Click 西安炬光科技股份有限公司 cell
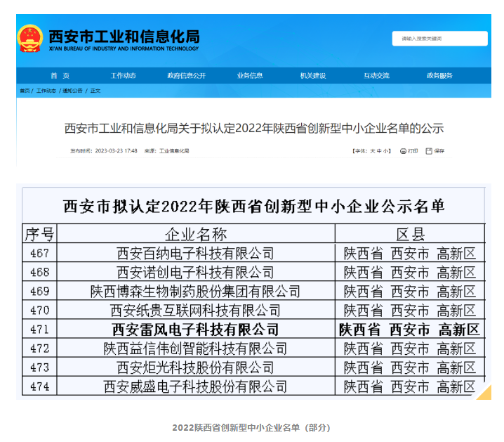Viewport: 504px width, 442px height. point(195,367)
